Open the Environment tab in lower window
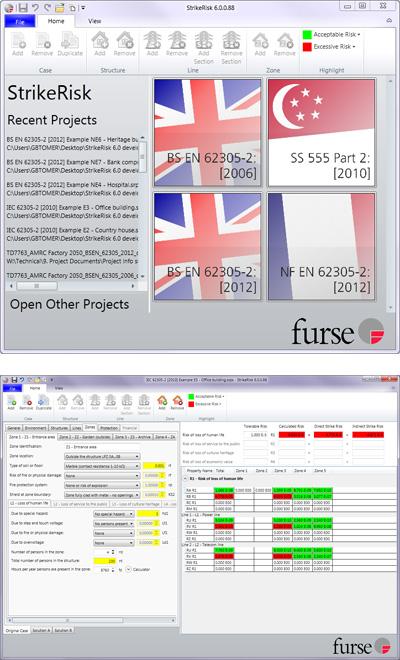The height and width of the screenshot is (660, 400). click(x=35, y=428)
